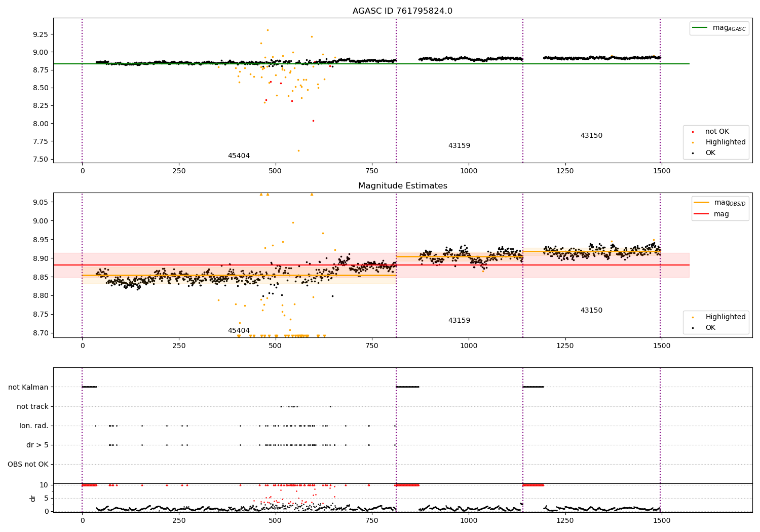Click y-tick 9.05 in the Magnitude Estimates plot

[x=41, y=202]
